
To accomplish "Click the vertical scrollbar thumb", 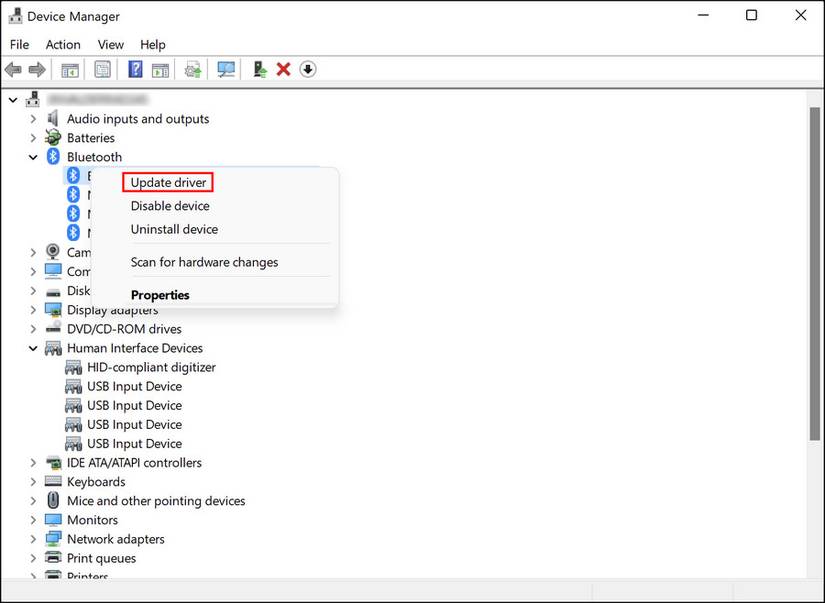I will [x=814, y=274].
